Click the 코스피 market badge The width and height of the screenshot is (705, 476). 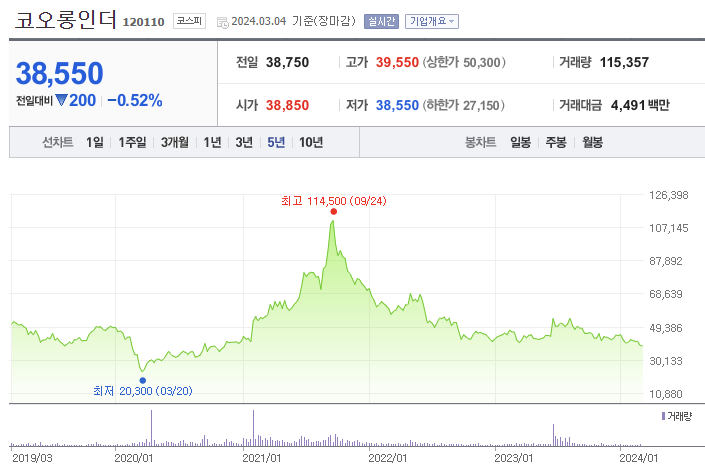(189, 21)
